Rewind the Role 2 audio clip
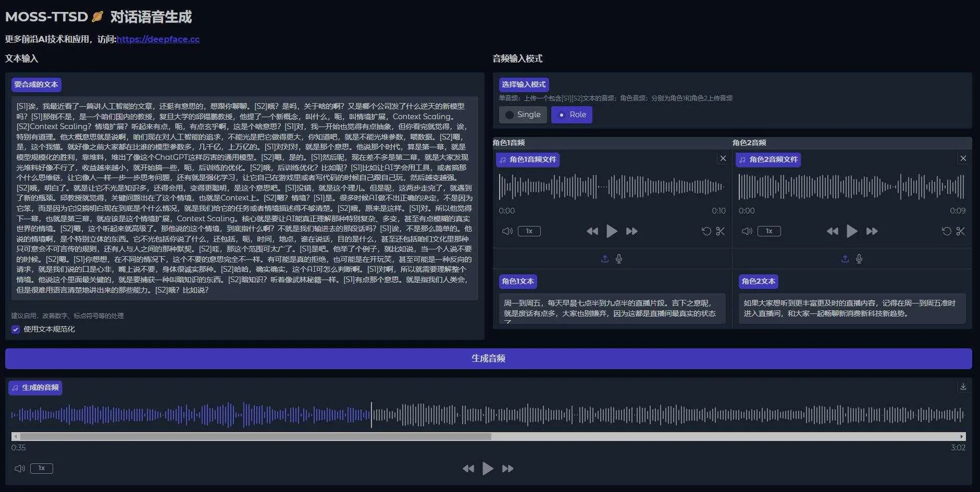Viewport: 980px width, 492px height. tap(832, 231)
